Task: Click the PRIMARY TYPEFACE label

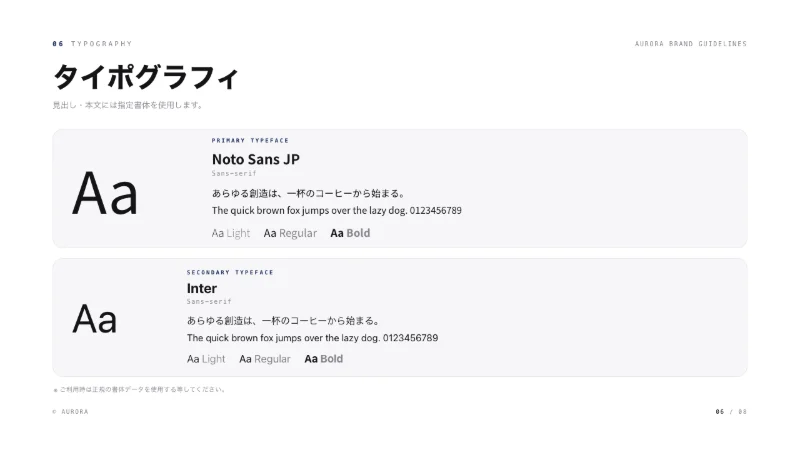Action: 250,140
